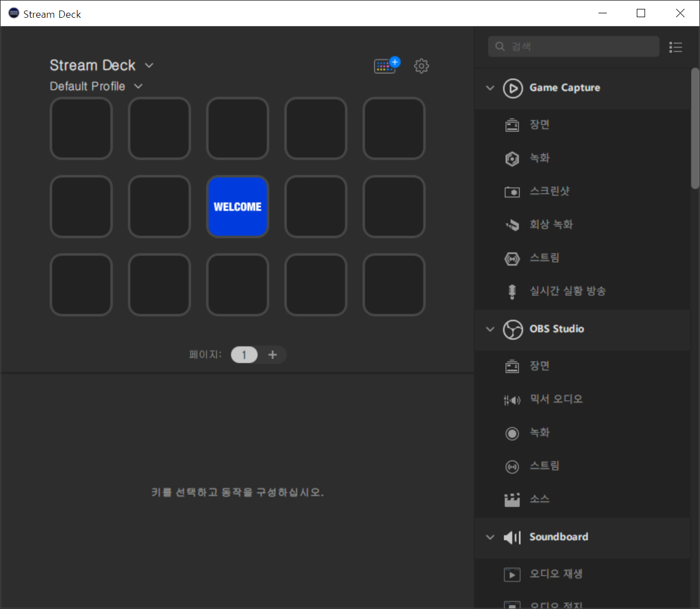Image resolution: width=700 pixels, height=609 pixels.
Task: Click the 실시간 실황 방송 microphone icon
Action: point(512,291)
